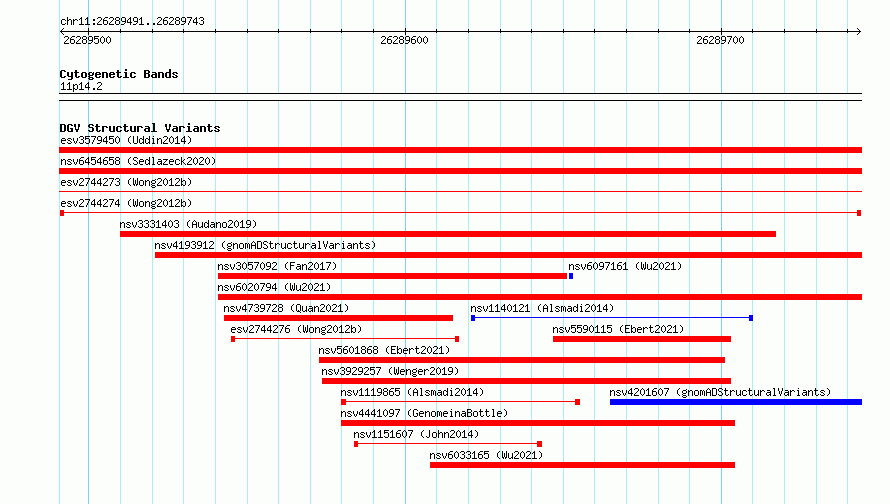Image resolution: width=890 pixels, height=504 pixels.
Task: Click the blue nsv1140121 variant line
Action: 612,318
